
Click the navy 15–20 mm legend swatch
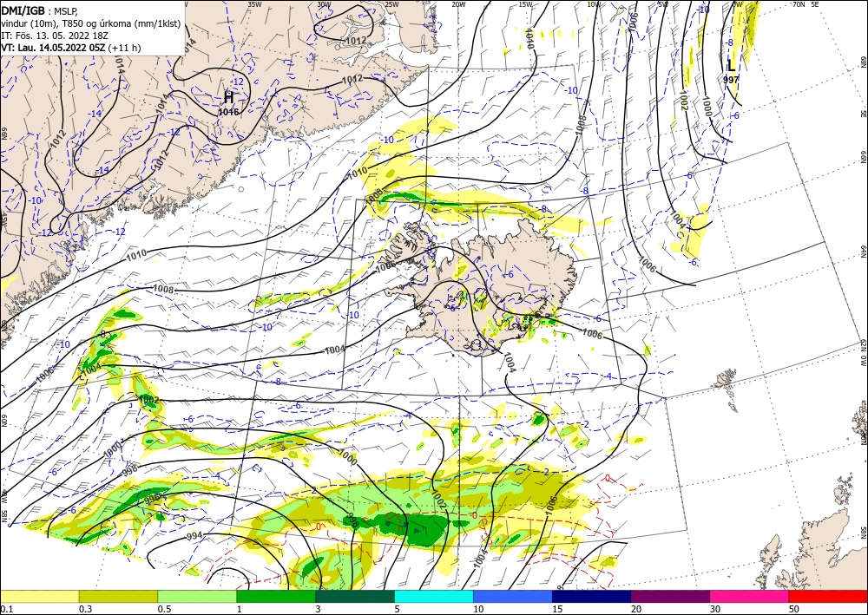coord(592,596)
